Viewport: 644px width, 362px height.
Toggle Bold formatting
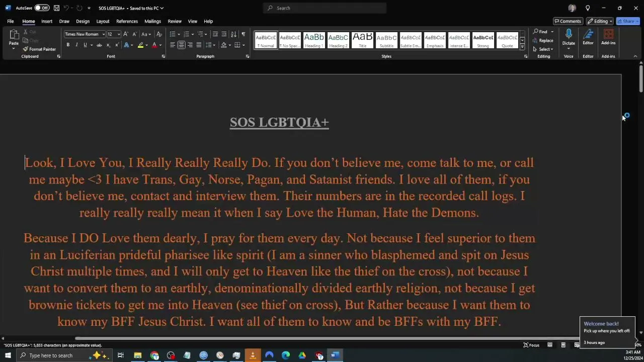pyautogui.click(x=68, y=45)
